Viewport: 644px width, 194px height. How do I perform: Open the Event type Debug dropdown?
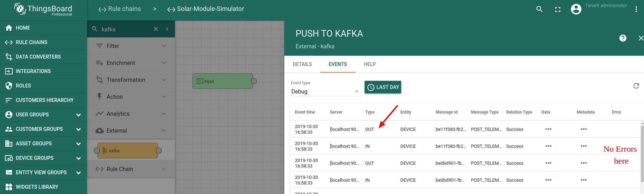pos(325,91)
